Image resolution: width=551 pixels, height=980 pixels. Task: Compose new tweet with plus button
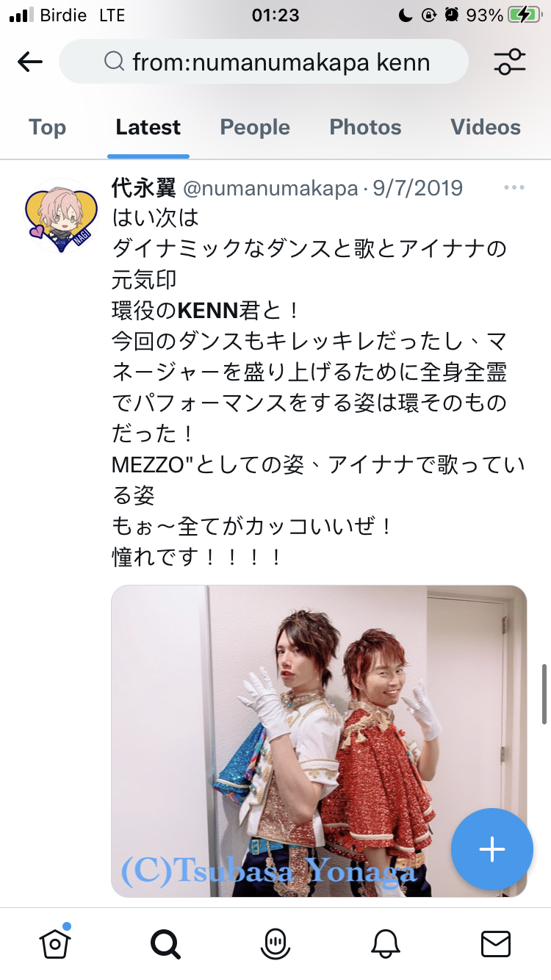click(491, 849)
